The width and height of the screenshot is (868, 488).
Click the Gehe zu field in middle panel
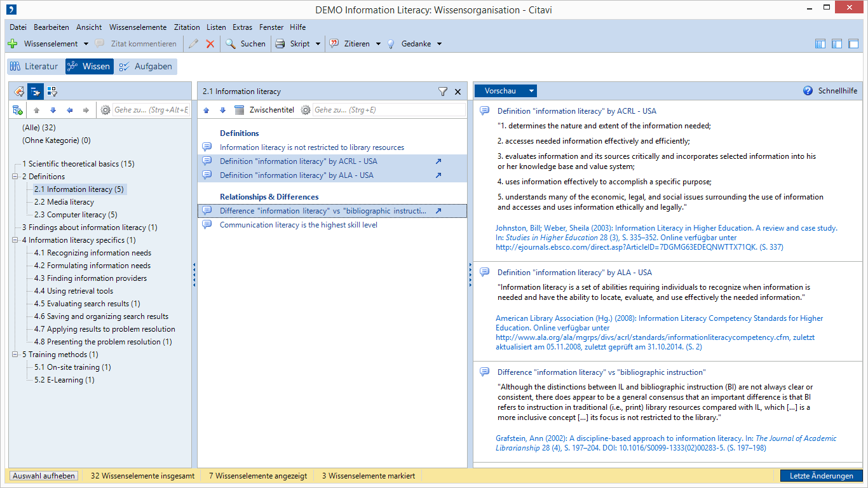(x=389, y=110)
